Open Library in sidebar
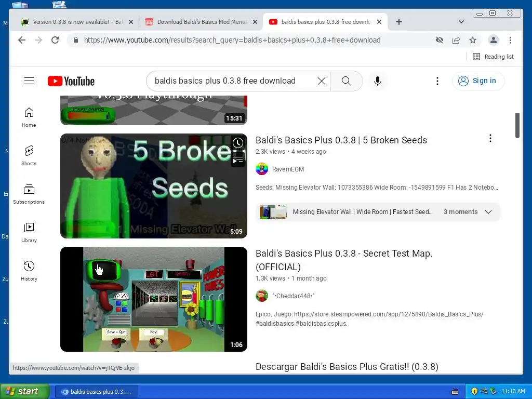 (x=29, y=232)
